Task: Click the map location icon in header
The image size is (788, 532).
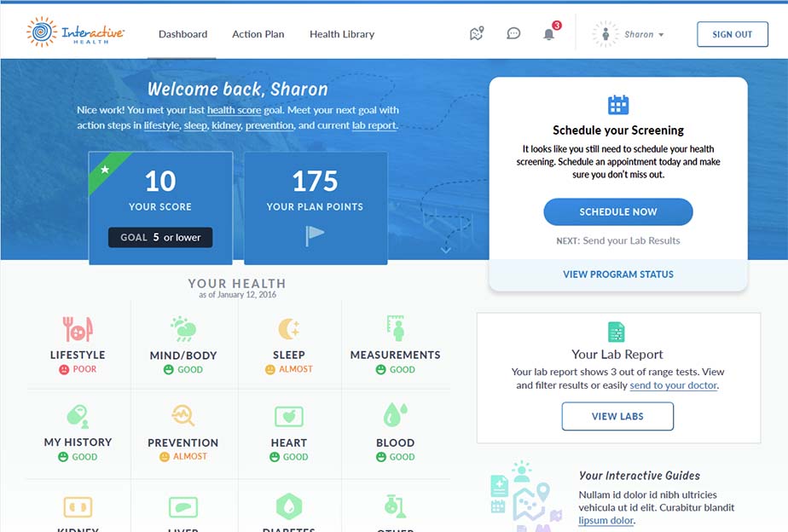Action: (477, 34)
